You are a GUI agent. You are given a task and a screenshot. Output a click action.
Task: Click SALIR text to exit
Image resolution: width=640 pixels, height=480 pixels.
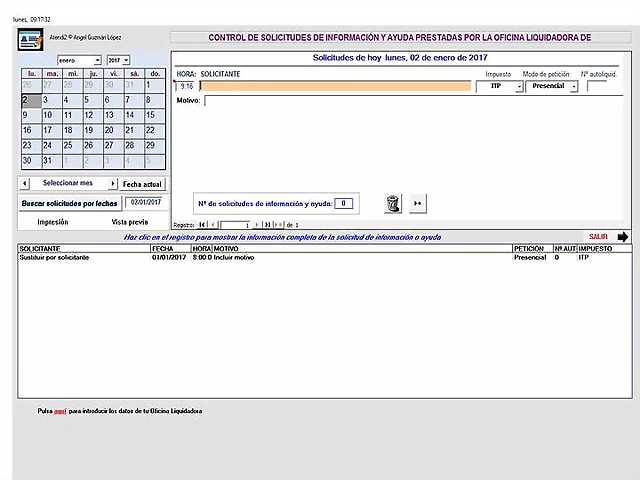(x=598, y=237)
